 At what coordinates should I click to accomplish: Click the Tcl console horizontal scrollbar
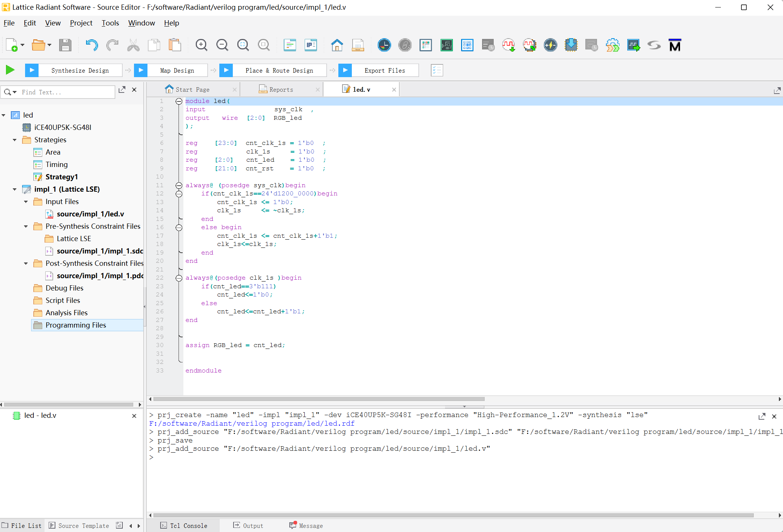453,516
